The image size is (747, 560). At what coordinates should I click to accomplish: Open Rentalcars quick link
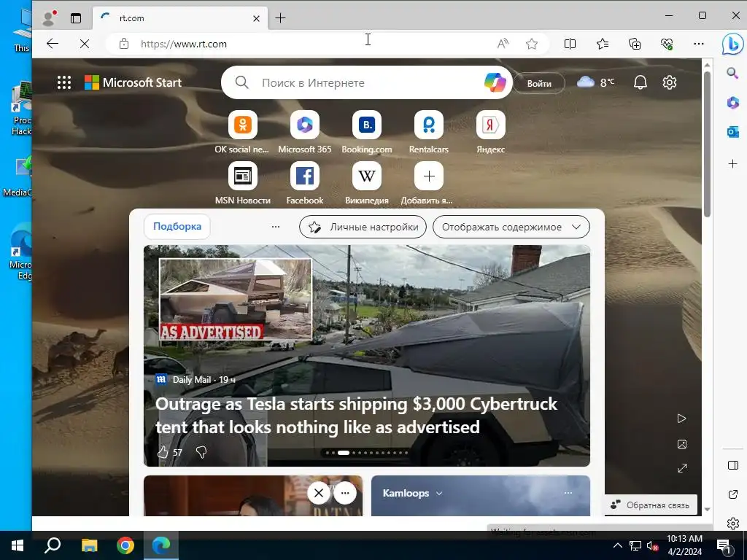[429, 132]
